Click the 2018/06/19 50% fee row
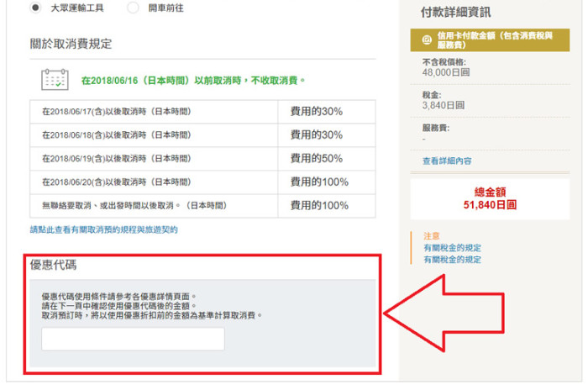The width and height of the screenshot is (588, 390). 203,158
